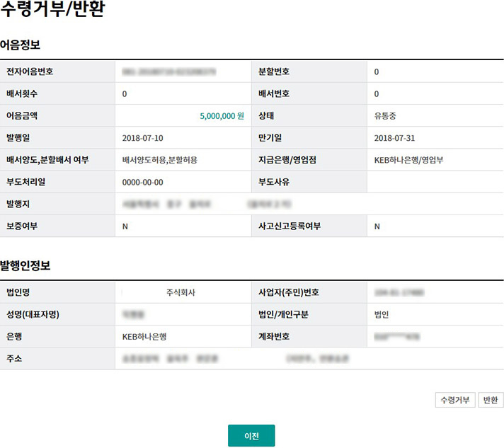Screen dimensions: 504x448
Task: Click the 사고신고등록여부 label
Action: (290, 226)
